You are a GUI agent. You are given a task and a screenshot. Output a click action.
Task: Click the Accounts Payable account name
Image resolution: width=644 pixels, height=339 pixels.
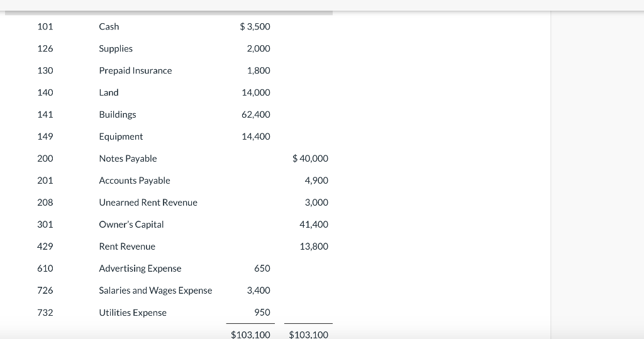[x=135, y=181]
